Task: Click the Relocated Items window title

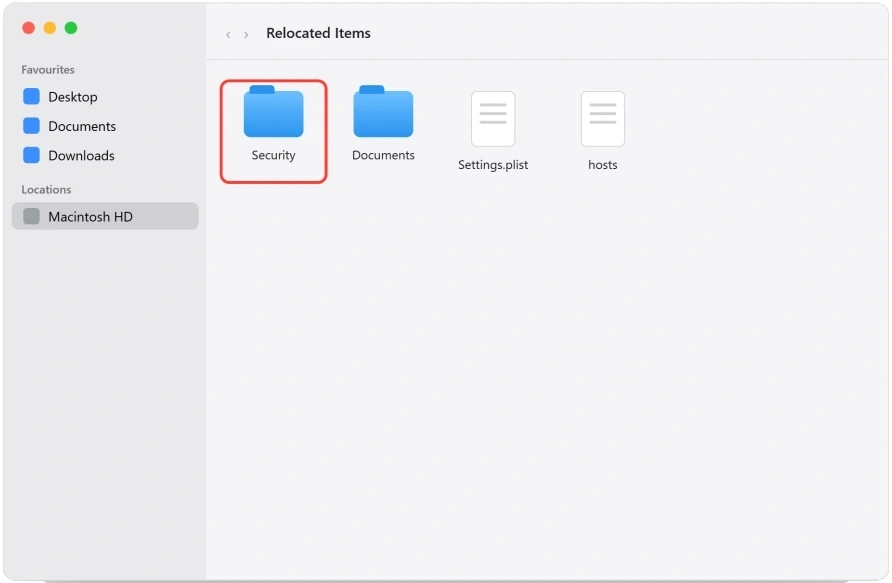Action: [318, 34]
